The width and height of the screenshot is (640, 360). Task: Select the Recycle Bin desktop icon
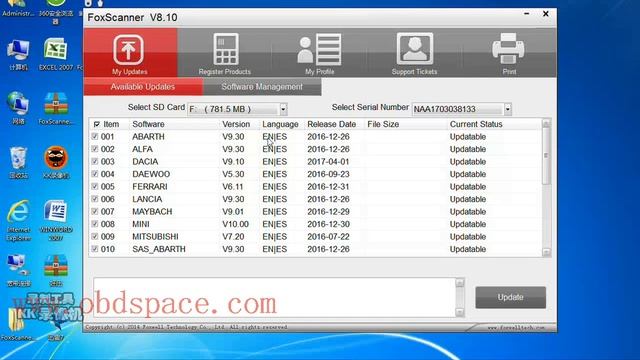point(18,163)
